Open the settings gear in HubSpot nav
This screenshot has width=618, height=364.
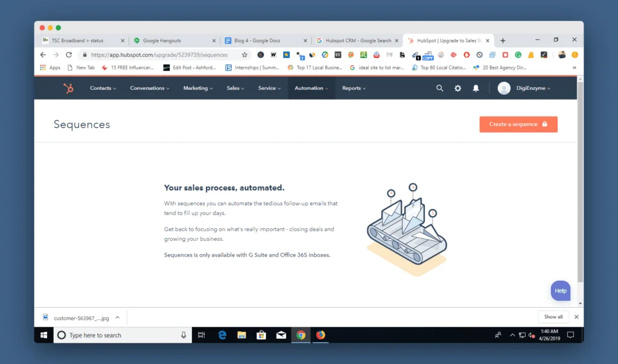[x=457, y=88]
